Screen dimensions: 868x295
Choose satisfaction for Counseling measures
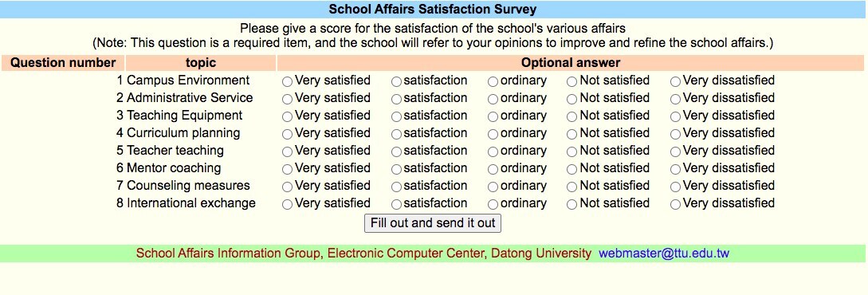396,187
